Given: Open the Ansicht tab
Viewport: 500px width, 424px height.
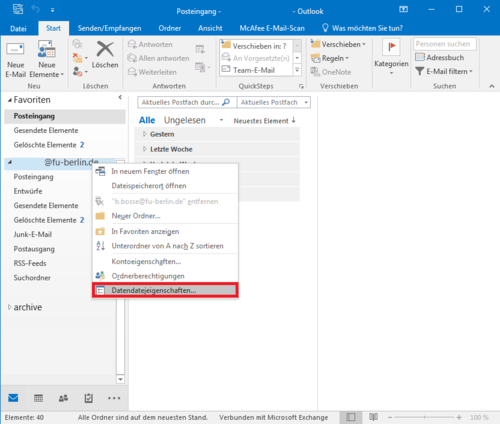Looking at the screenshot, I should point(210,28).
